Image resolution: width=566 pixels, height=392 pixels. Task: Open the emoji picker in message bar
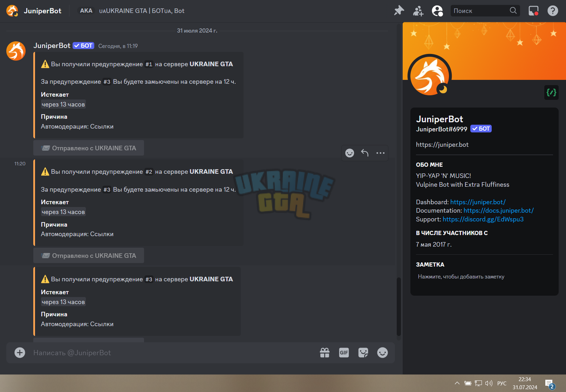coord(382,352)
